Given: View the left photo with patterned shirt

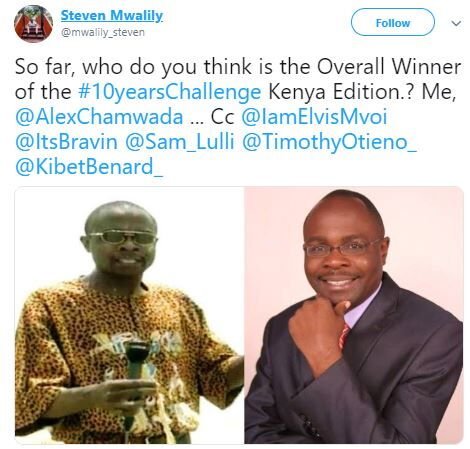Looking at the screenshot, I should pos(129,315).
